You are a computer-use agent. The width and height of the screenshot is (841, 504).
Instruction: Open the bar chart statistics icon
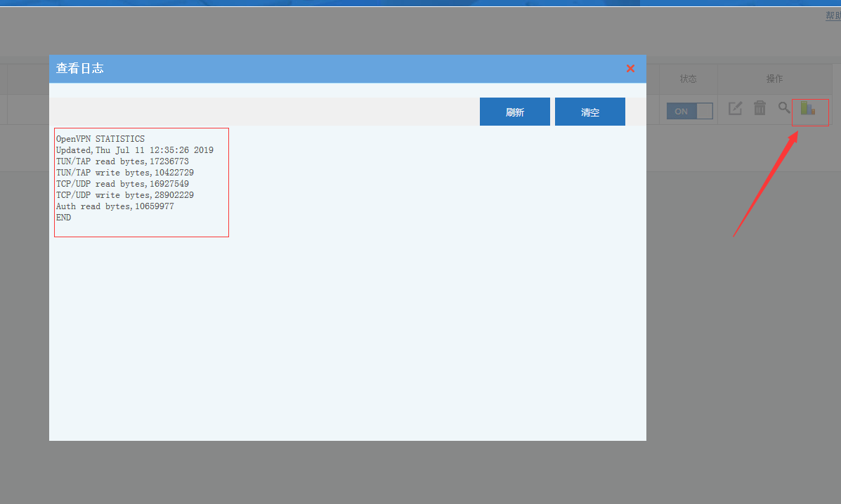[808, 109]
